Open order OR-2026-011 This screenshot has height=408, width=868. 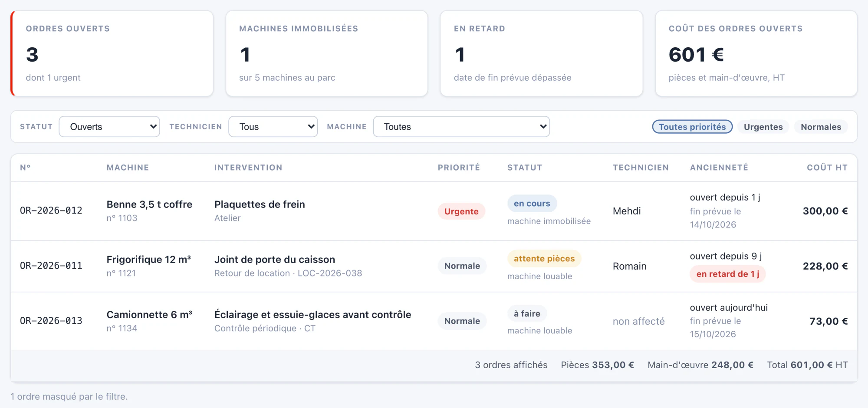(x=51, y=266)
